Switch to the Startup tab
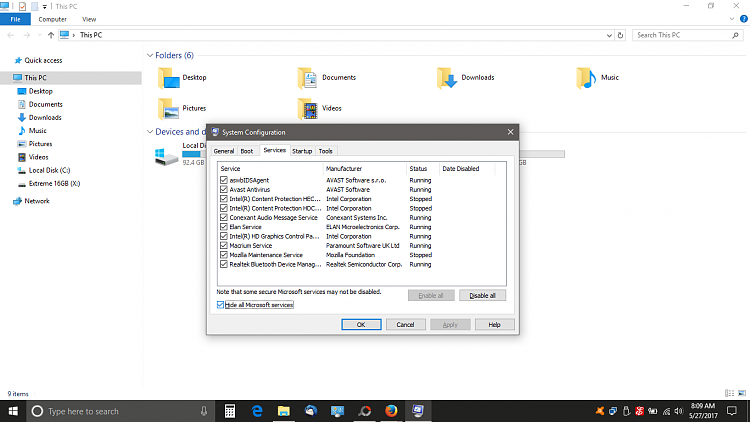 (x=302, y=151)
